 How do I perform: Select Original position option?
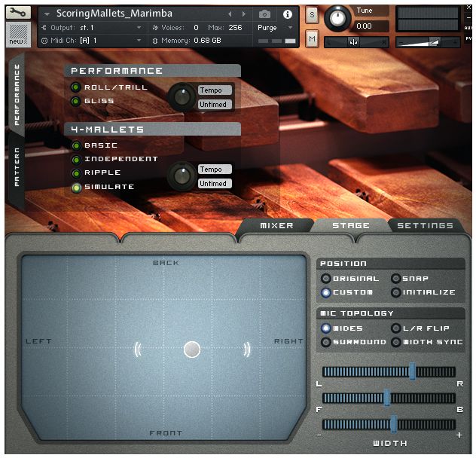point(325,278)
